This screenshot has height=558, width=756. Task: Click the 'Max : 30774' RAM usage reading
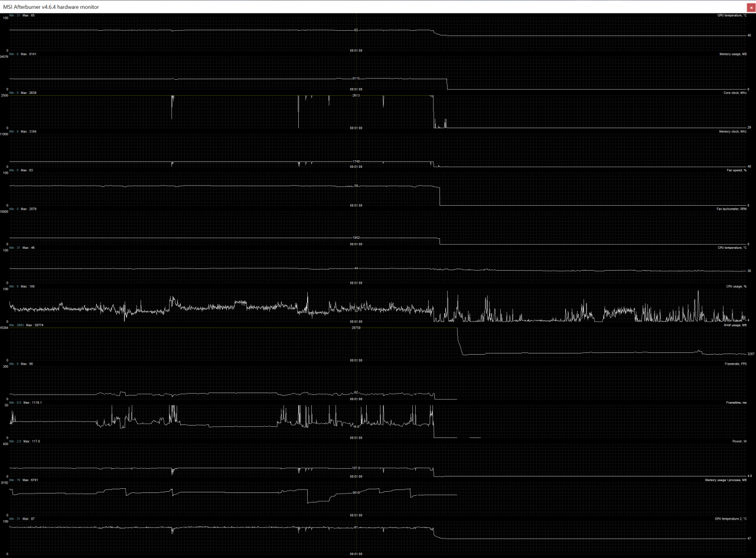(34, 325)
